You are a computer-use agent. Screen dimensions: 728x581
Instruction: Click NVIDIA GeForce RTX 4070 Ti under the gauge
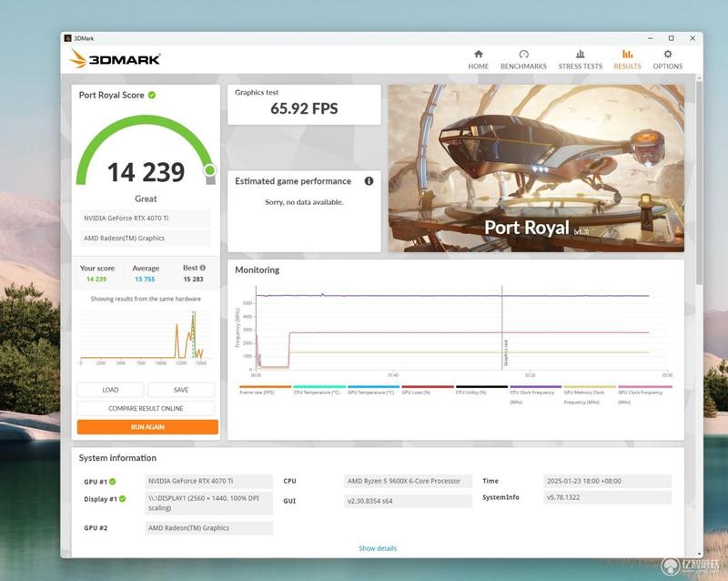(146, 219)
